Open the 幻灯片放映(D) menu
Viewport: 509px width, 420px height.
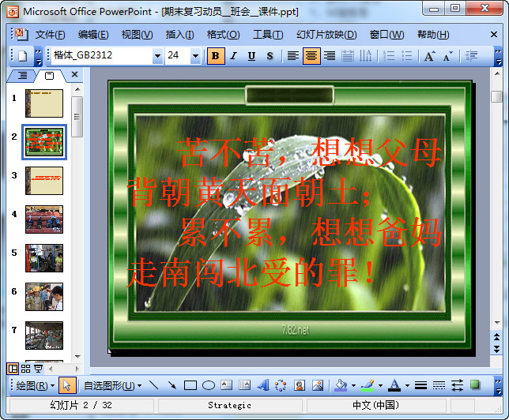tap(326, 35)
